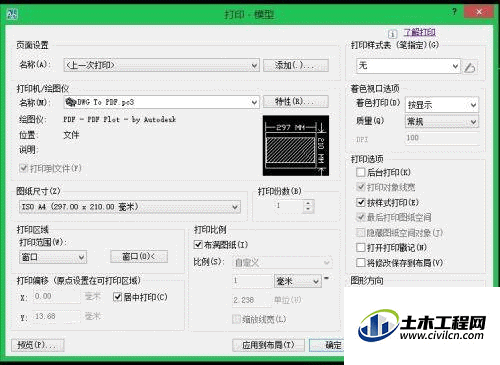This screenshot has height=365, width=500.
Task: Open the 比例(S) 自定义 dropdown
Action: (282, 263)
